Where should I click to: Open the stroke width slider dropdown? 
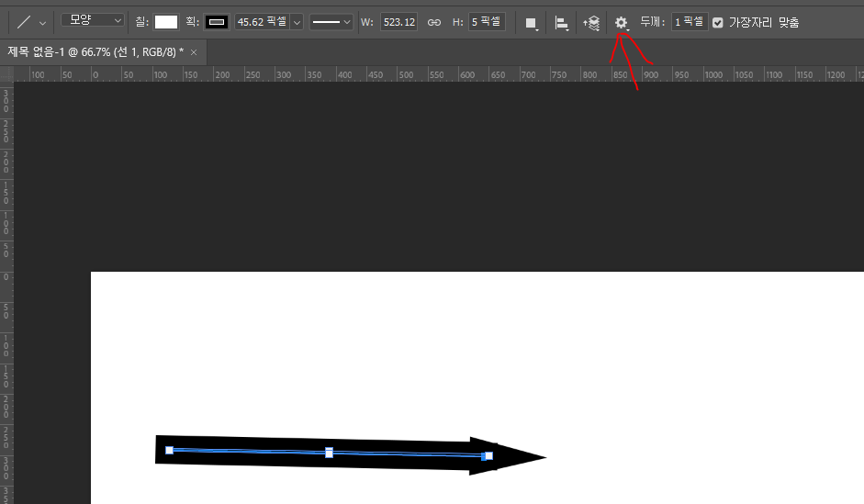click(x=297, y=23)
